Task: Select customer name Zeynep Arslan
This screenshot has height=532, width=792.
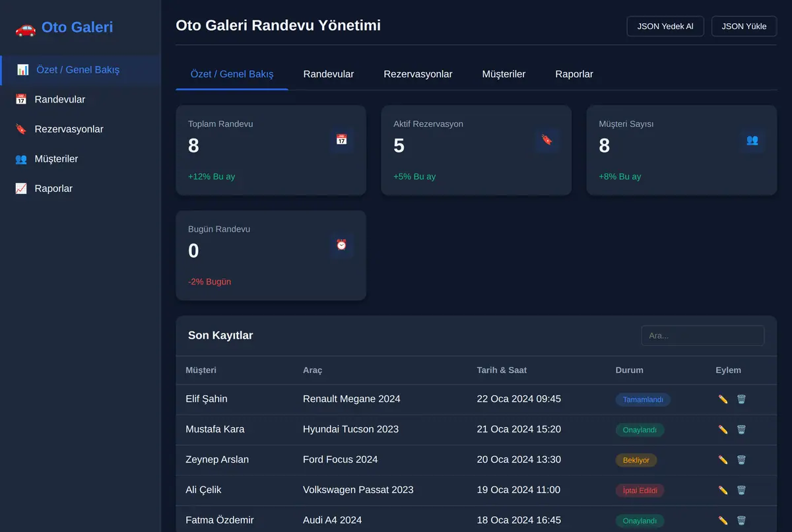Action: [217, 459]
